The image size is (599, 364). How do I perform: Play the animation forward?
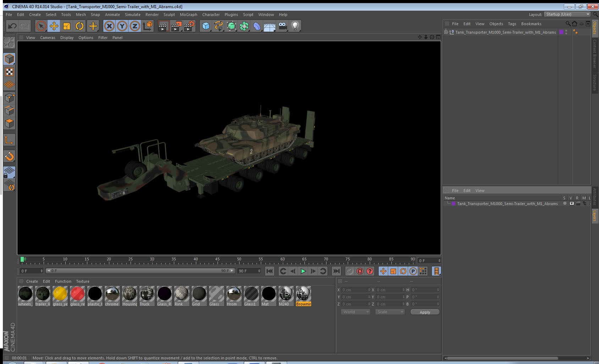click(303, 271)
